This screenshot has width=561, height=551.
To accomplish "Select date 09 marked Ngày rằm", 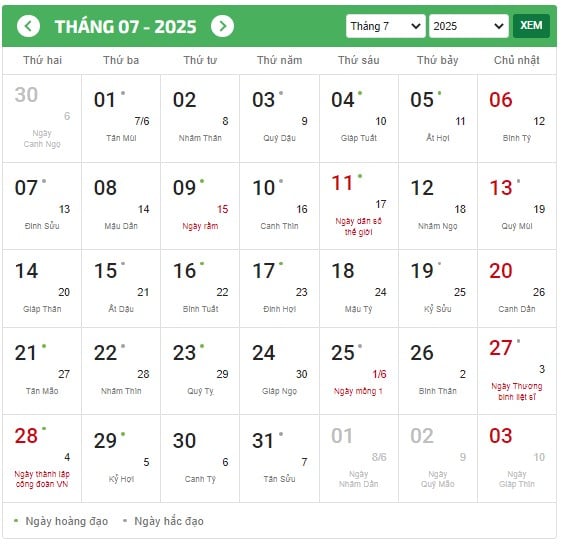I will (x=200, y=206).
